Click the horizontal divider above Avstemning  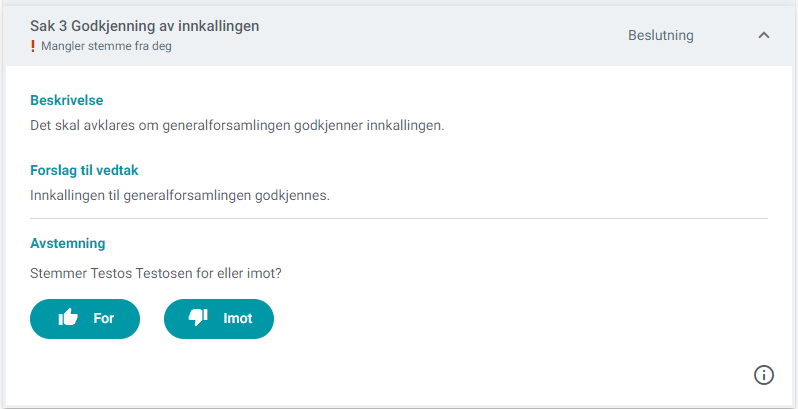click(399, 218)
